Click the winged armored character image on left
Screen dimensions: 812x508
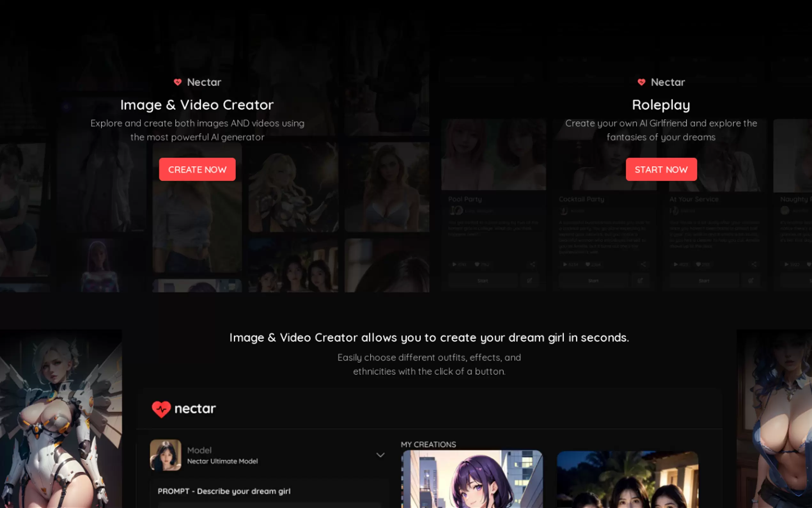(61, 419)
